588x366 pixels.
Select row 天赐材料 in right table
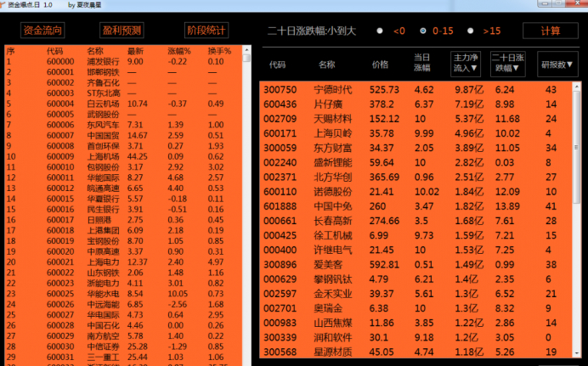tap(416, 119)
